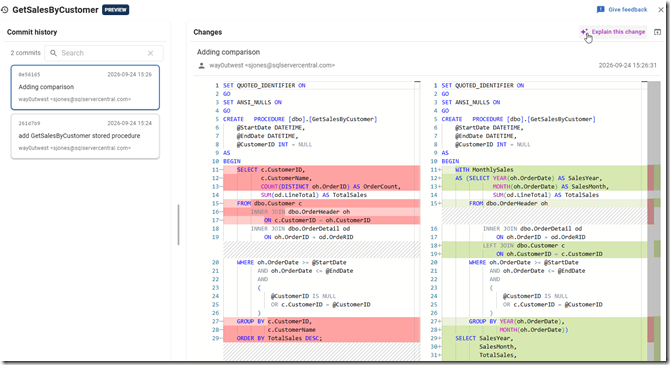Click 'Adding comparison' title in Changes pane

pos(228,52)
